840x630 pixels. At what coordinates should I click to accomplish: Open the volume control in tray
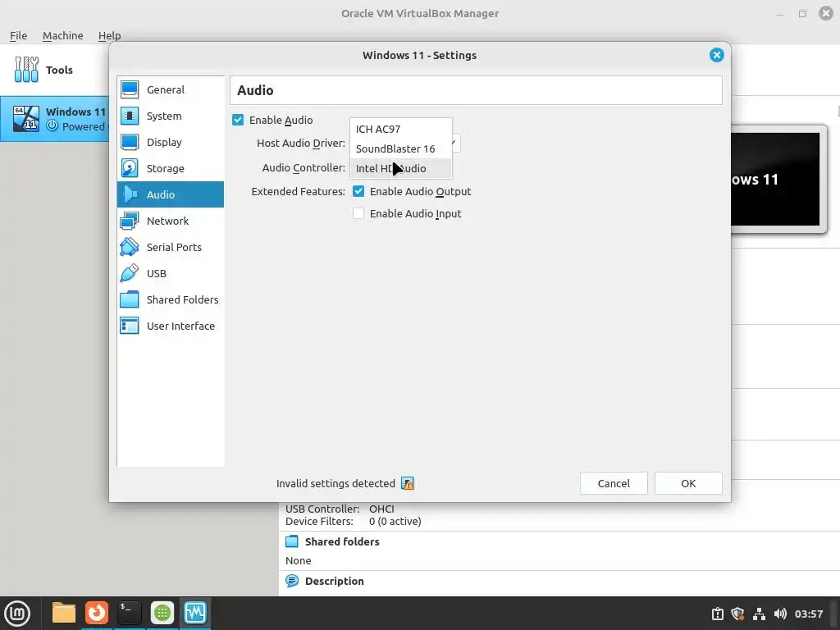pyautogui.click(x=780, y=614)
